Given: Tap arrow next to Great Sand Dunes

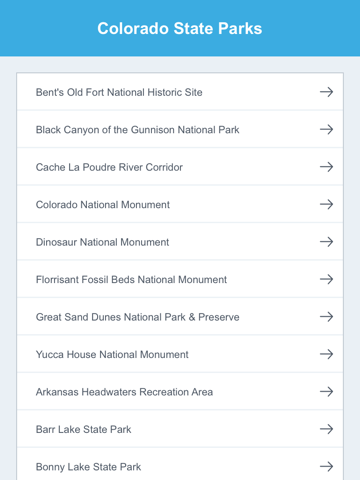Looking at the screenshot, I should [326, 317].
